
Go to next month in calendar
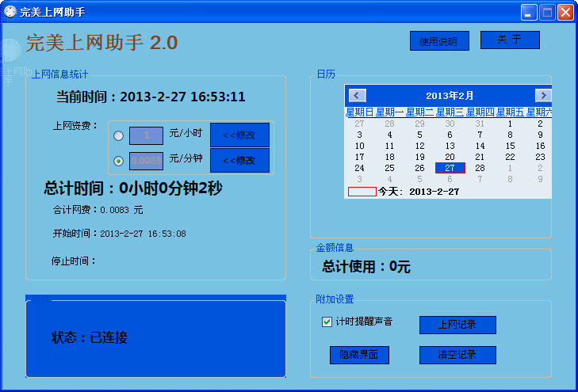pos(543,95)
